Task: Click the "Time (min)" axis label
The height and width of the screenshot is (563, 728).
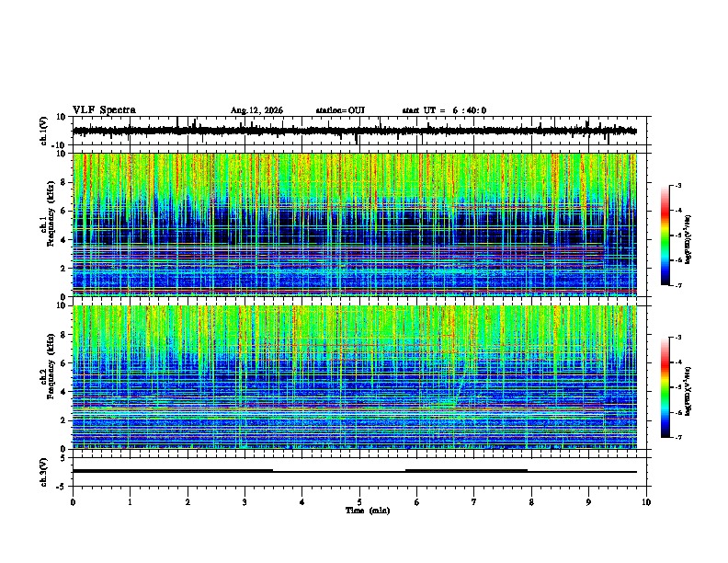Action: (x=368, y=511)
